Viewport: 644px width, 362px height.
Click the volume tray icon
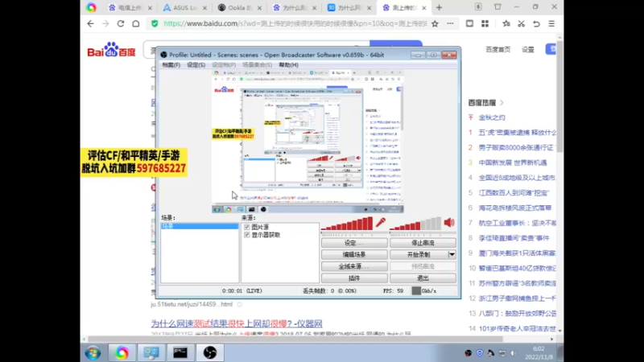click(x=514, y=353)
